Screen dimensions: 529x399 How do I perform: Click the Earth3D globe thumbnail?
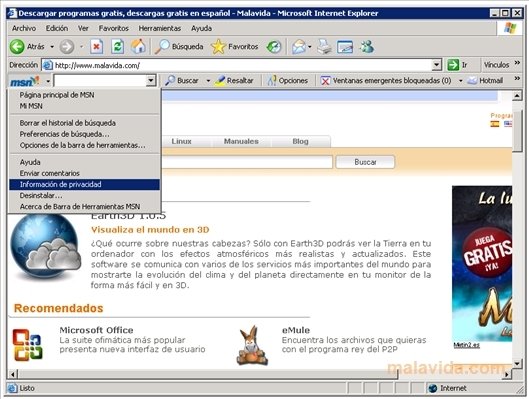click(x=45, y=248)
